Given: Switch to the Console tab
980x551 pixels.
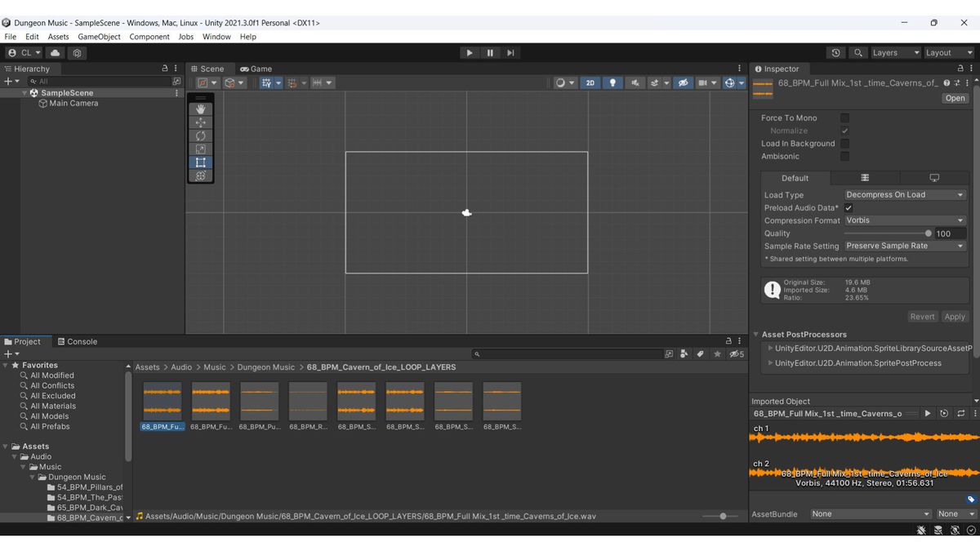Looking at the screenshot, I should pos(78,342).
